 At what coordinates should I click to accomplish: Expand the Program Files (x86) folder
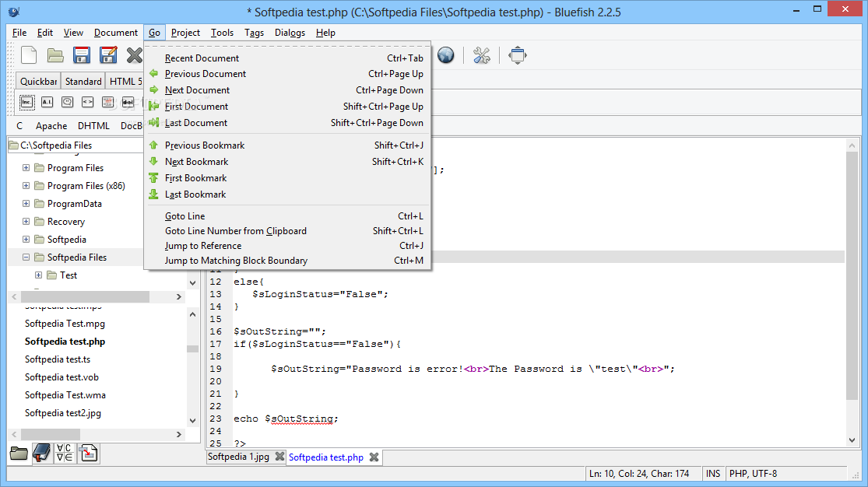coord(26,185)
